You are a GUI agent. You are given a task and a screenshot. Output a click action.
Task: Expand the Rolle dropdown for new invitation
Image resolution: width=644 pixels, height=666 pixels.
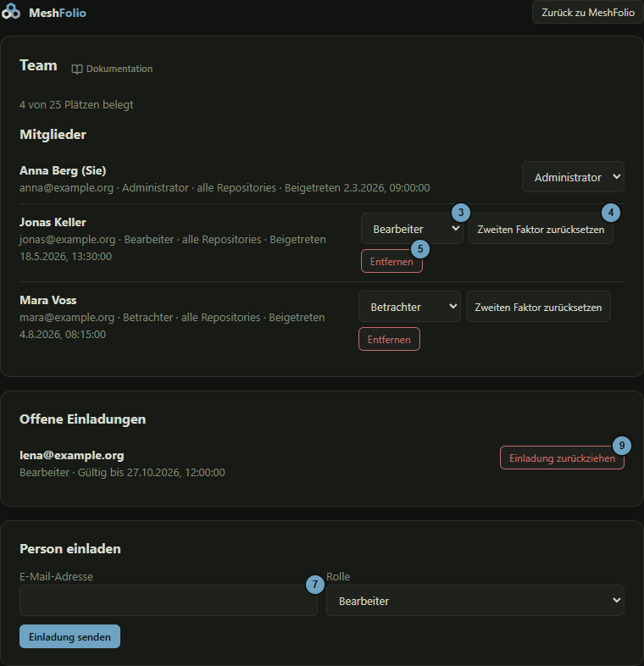pos(475,600)
